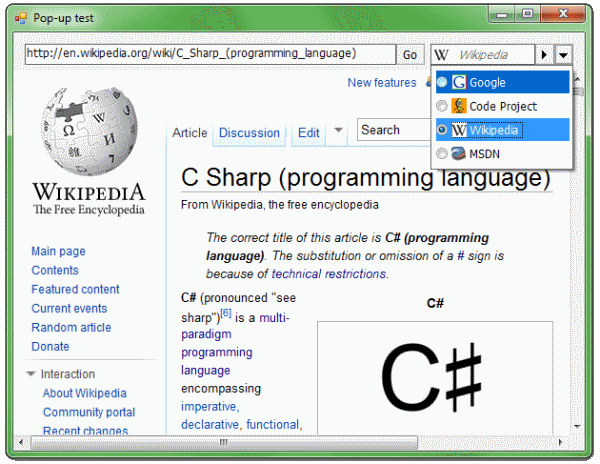Open the Community portal link
The width and height of the screenshot is (600, 464).
tap(89, 412)
